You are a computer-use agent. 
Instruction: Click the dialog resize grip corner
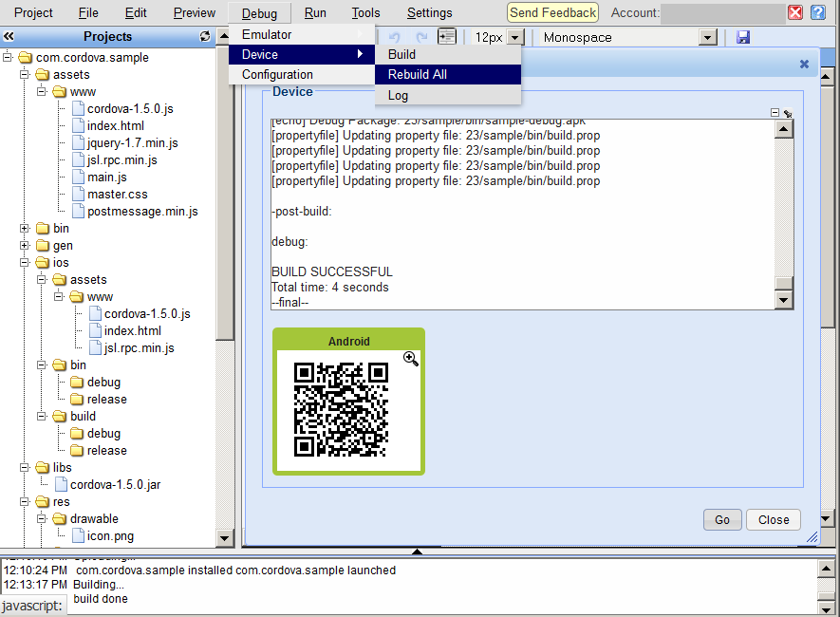(812, 536)
